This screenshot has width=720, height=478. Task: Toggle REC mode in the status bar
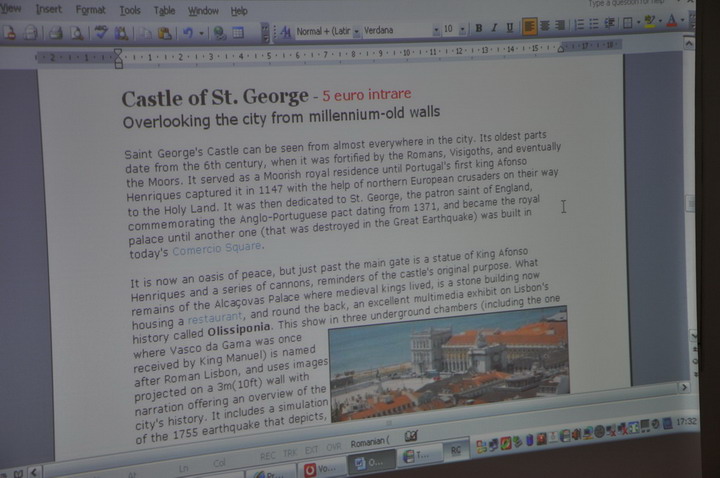[x=268, y=456]
